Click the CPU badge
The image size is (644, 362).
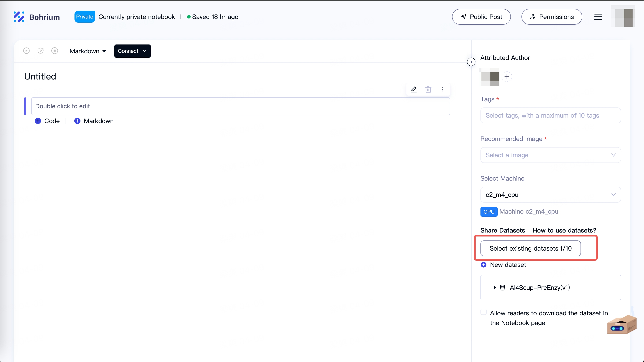[x=489, y=212]
